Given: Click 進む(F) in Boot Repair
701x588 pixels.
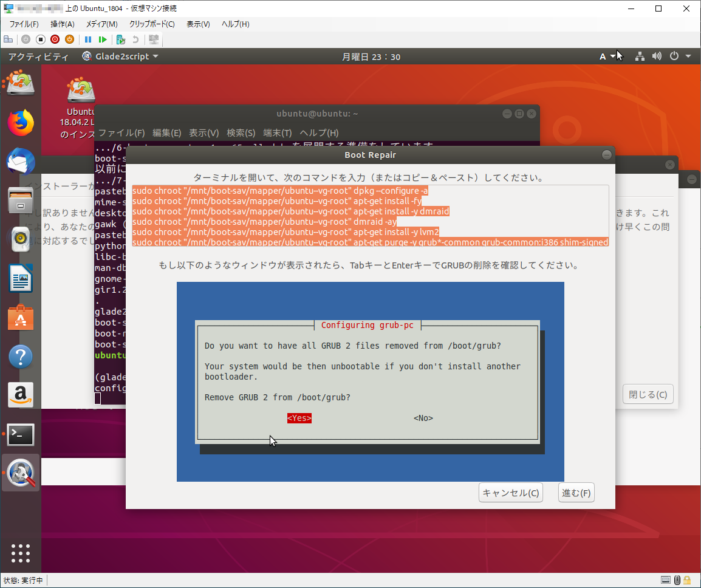Looking at the screenshot, I should pyautogui.click(x=576, y=493).
